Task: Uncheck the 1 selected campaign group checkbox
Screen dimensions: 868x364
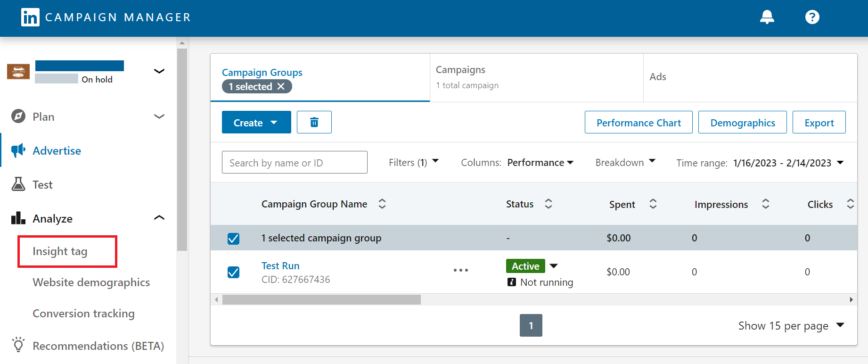Action: pos(233,239)
